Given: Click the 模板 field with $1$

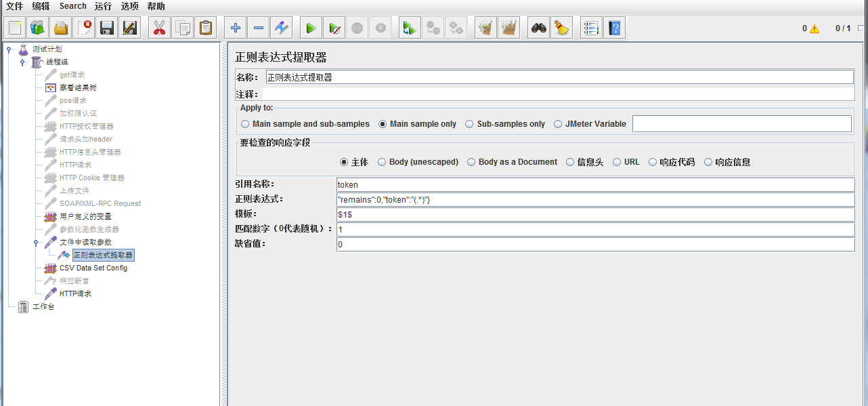Looking at the screenshot, I should tap(595, 214).
